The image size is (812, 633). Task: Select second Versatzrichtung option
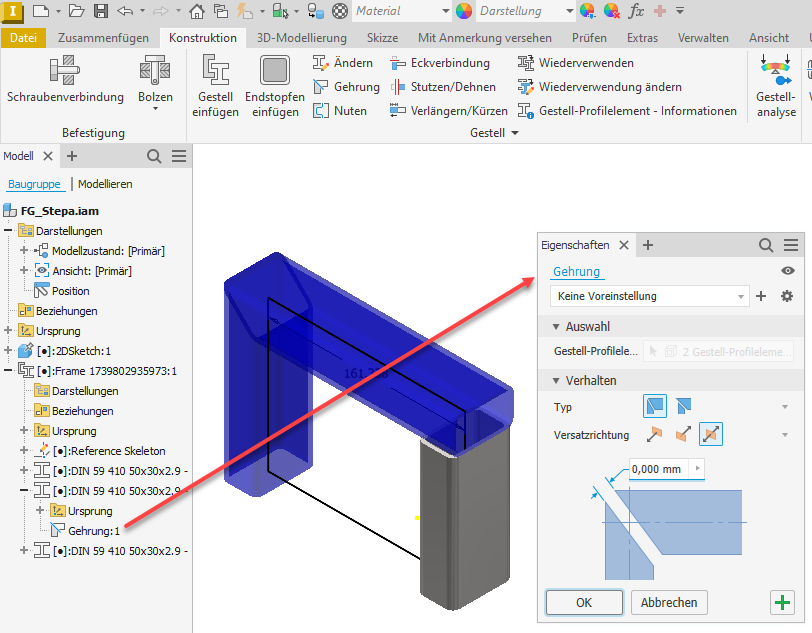[x=683, y=434]
